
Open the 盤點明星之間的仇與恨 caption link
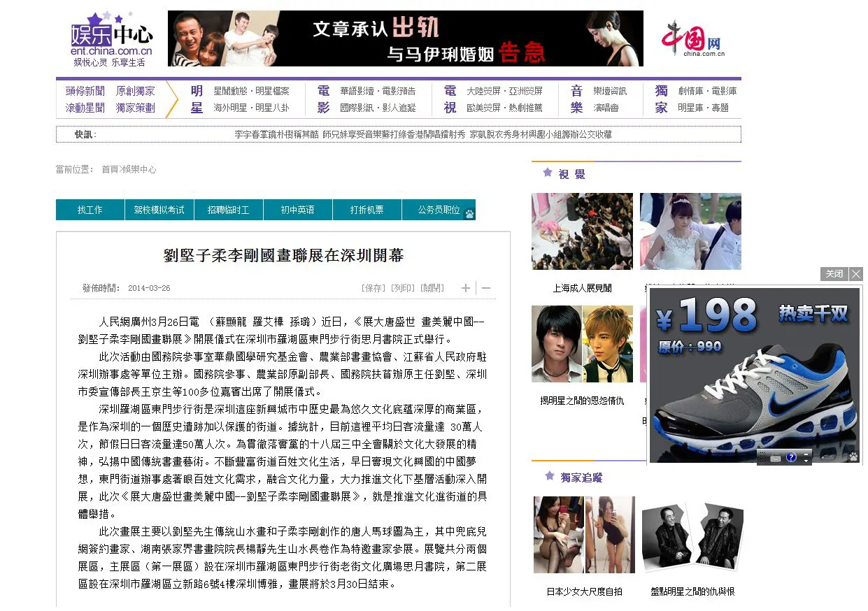[692, 591]
